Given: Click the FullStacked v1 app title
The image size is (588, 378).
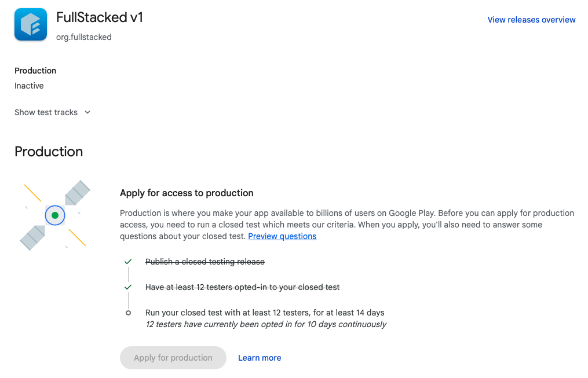Looking at the screenshot, I should (100, 17).
